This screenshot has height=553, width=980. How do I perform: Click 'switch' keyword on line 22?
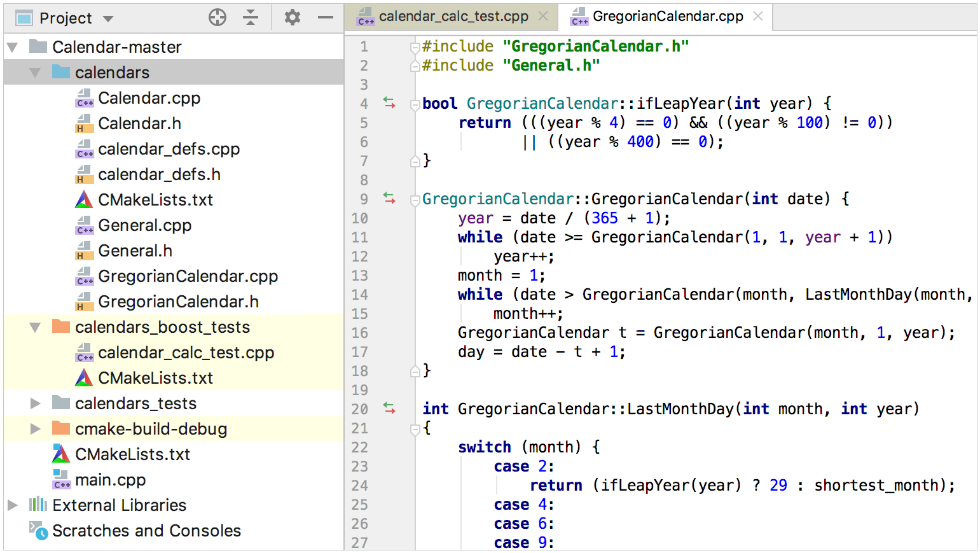point(485,447)
